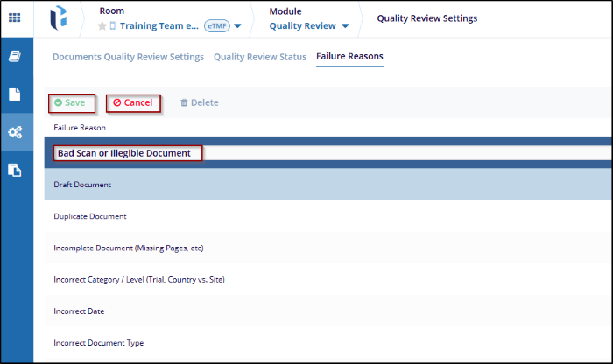
Task: Open the book icon in the sidebar
Action: [15, 56]
